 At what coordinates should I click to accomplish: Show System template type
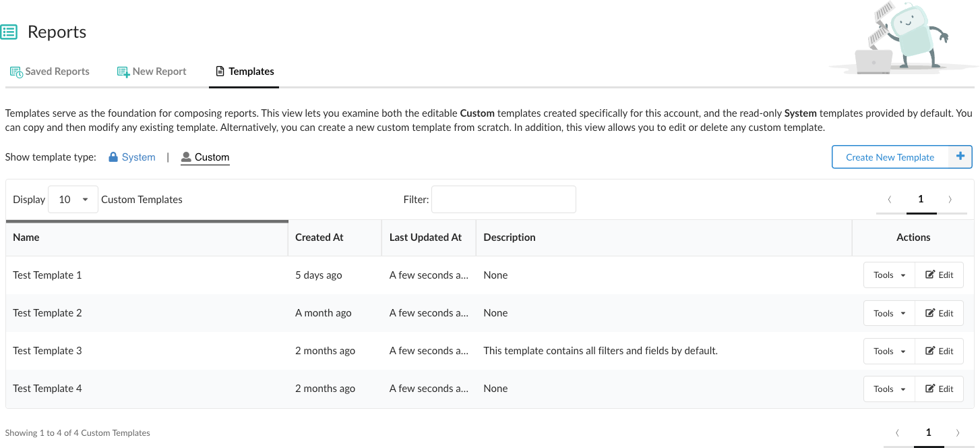tap(132, 157)
